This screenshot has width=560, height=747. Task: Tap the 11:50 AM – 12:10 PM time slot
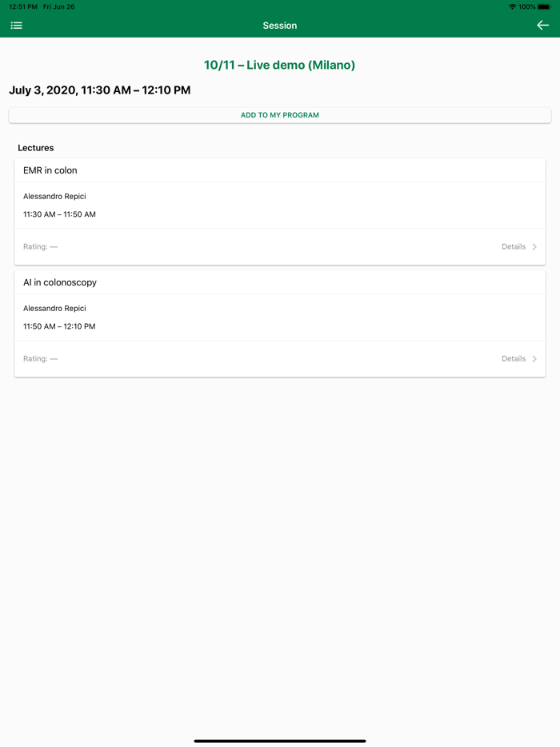(x=59, y=326)
